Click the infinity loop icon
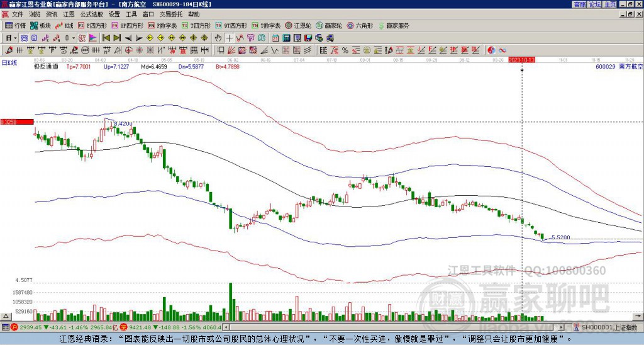The height and width of the screenshot is (345, 644). 502,50
